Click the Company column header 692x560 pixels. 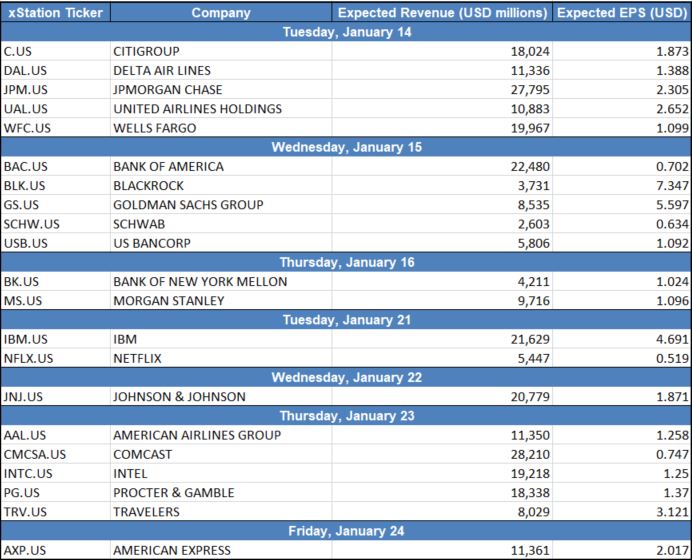pyautogui.click(x=220, y=13)
